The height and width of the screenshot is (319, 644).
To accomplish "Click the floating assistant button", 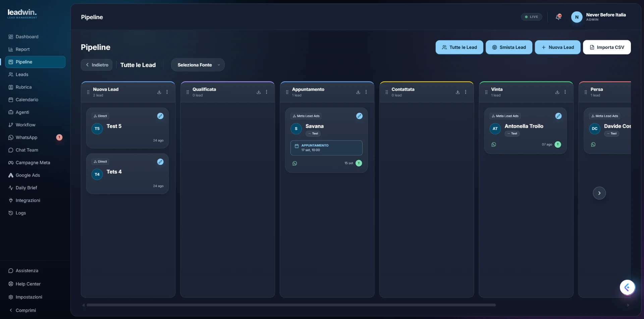I will coord(627,288).
